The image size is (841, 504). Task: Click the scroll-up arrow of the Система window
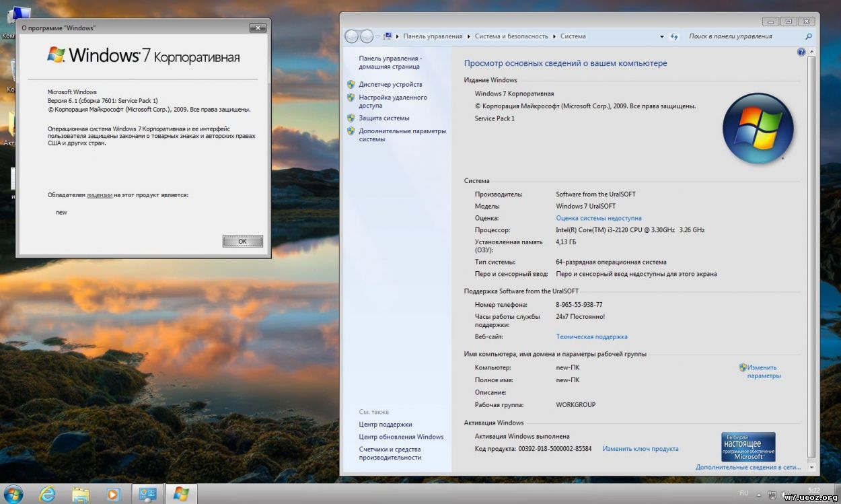pos(811,52)
